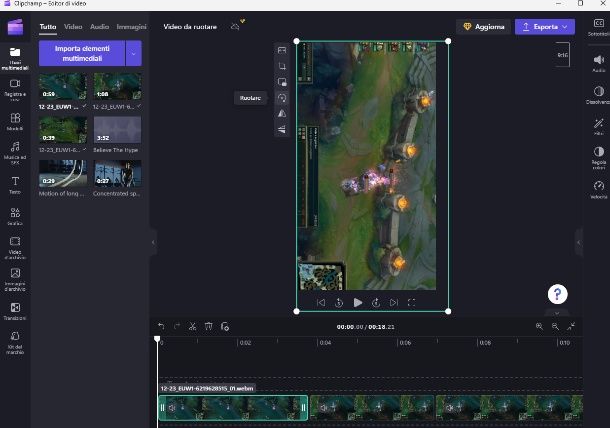Open the Kit del marchio panel
Screen dimensions: 610x428
(15, 342)
